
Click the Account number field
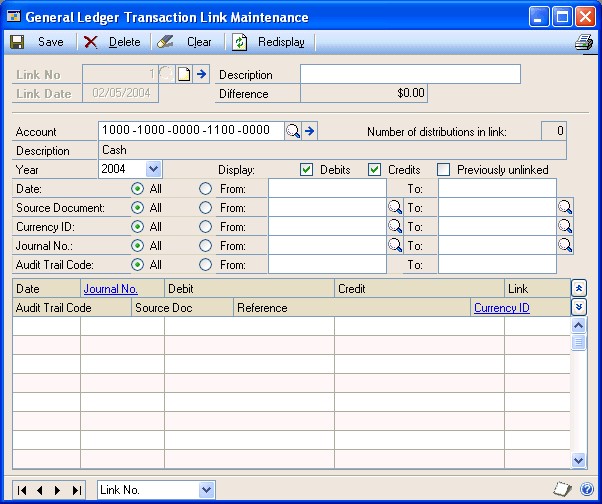click(x=191, y=131)
